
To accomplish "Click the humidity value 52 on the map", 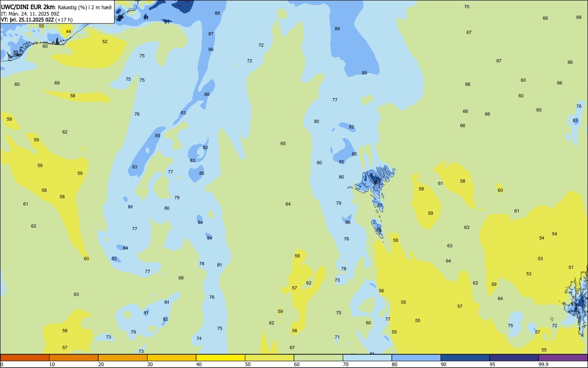I will [105, 42].
